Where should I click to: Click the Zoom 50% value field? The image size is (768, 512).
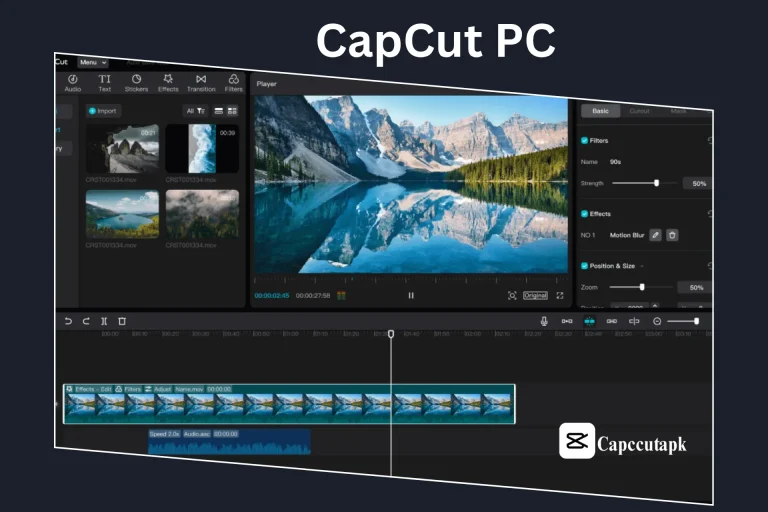(696, 288)
